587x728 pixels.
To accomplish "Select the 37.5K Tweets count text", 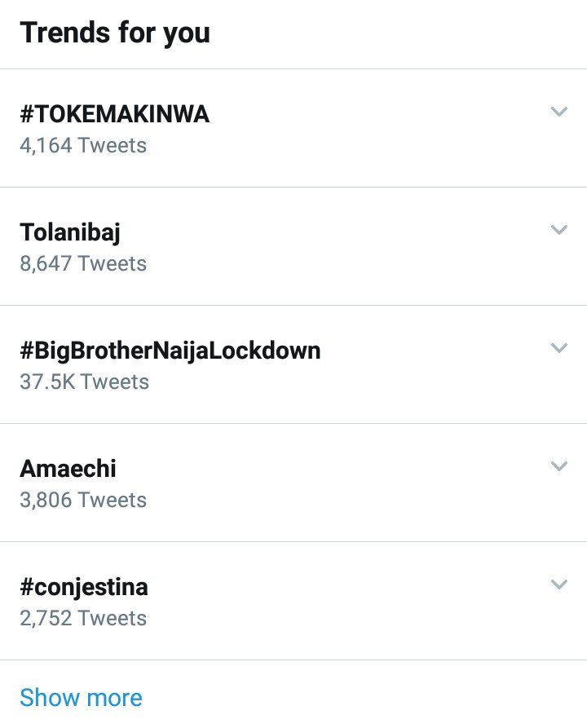I will tap(84, 382).
